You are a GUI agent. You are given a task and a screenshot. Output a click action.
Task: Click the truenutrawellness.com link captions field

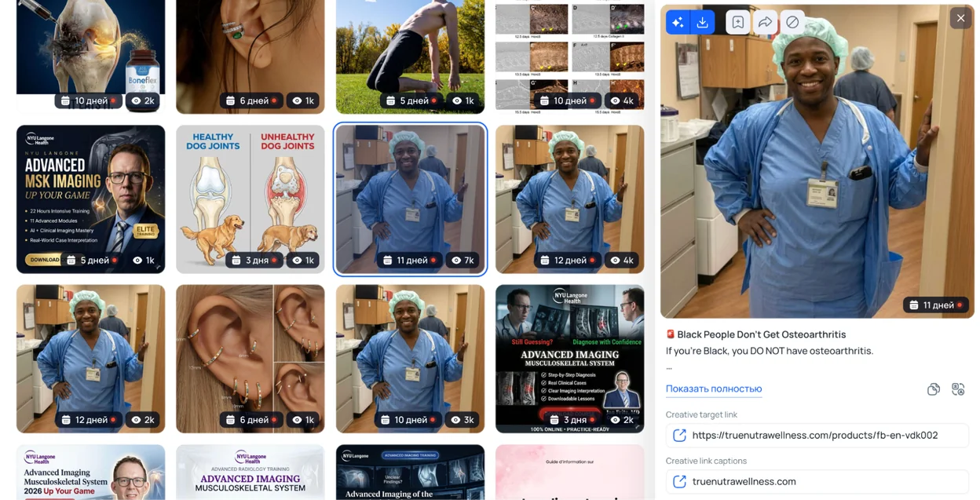pos(817,481)
